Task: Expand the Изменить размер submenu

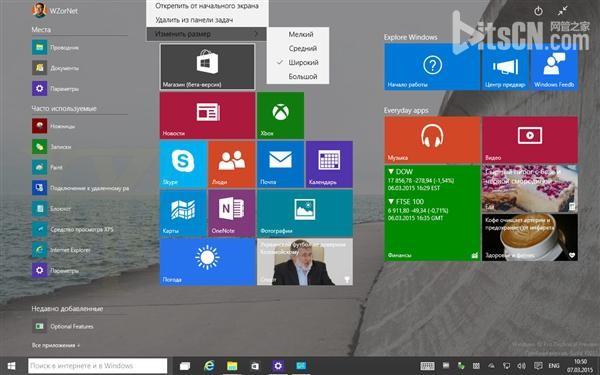Action: 206,34
